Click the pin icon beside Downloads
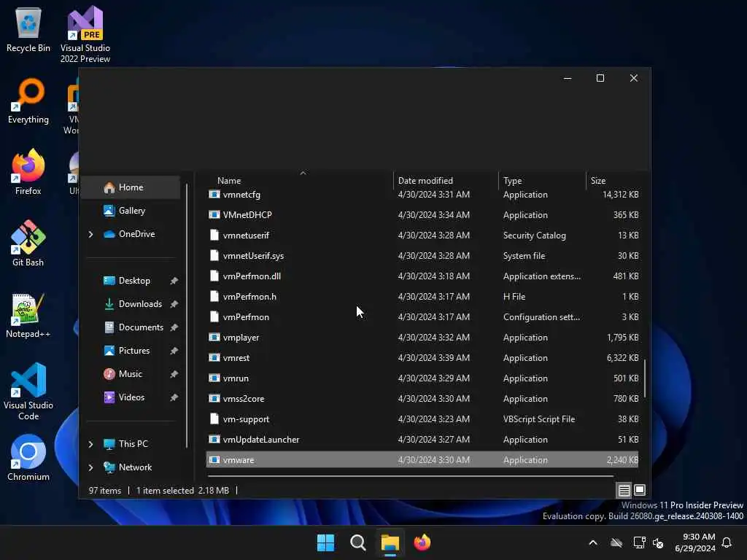The width and height of the screenshot is (747, 560). click(x=174, y=304)
